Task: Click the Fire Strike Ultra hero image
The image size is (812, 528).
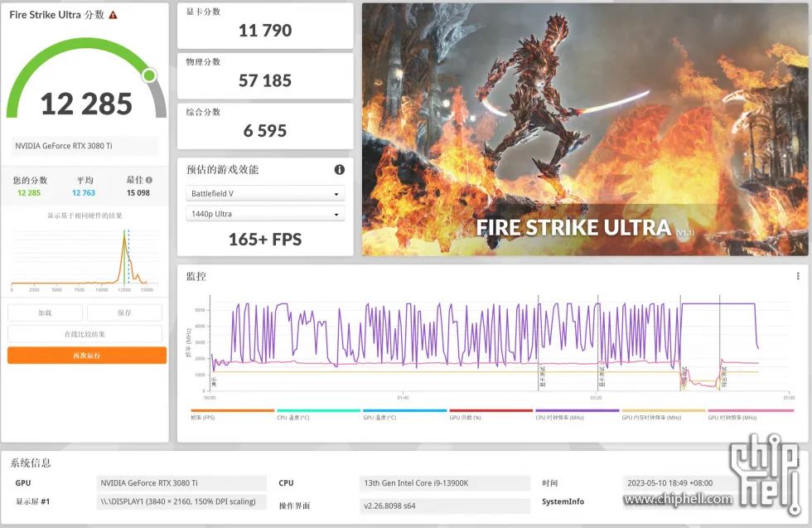Action: pyautogui.click(x=585, y=129)
